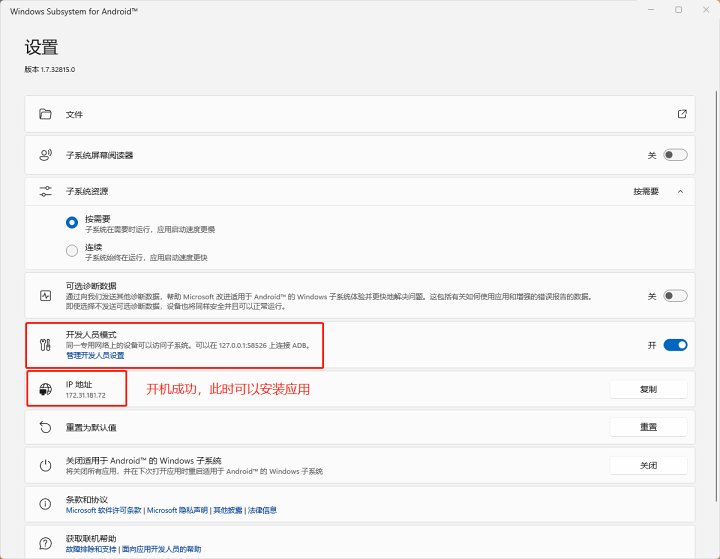
Task: Toggle the 子系统屏幕阅读器 switch
Action: [x=675, y=155]
